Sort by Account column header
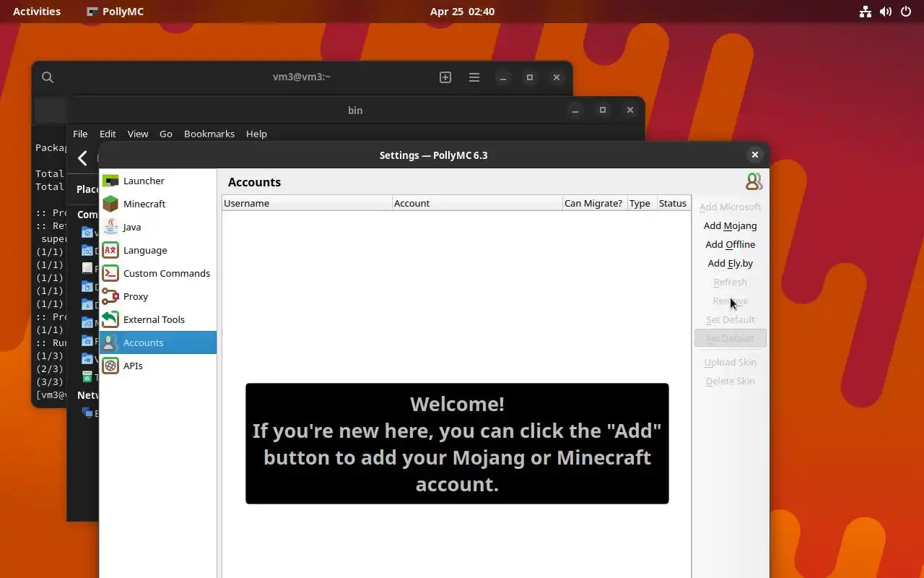The height and width of the screenshot is (578, 924). pyautogui.click(x=477, y=203)
